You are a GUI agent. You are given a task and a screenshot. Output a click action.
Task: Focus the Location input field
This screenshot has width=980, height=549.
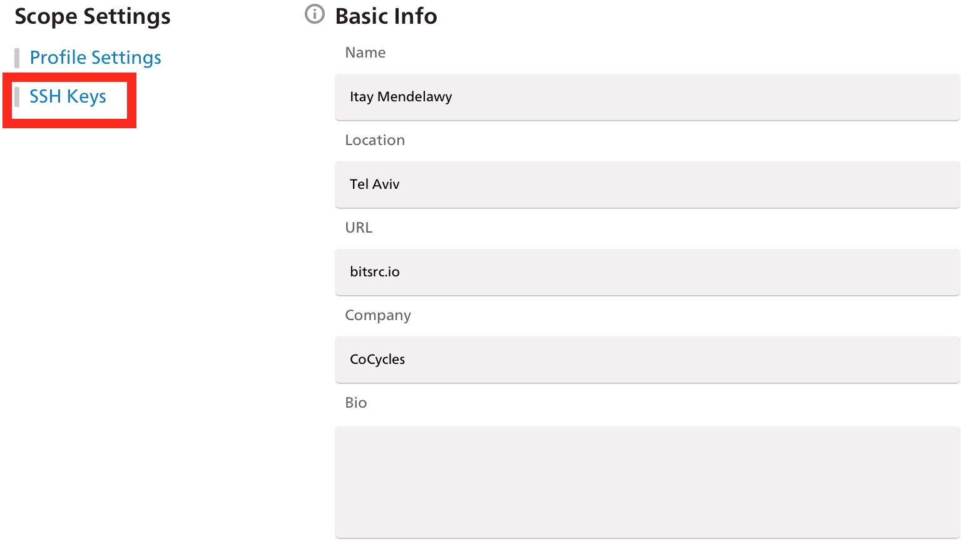click(647, 184)
